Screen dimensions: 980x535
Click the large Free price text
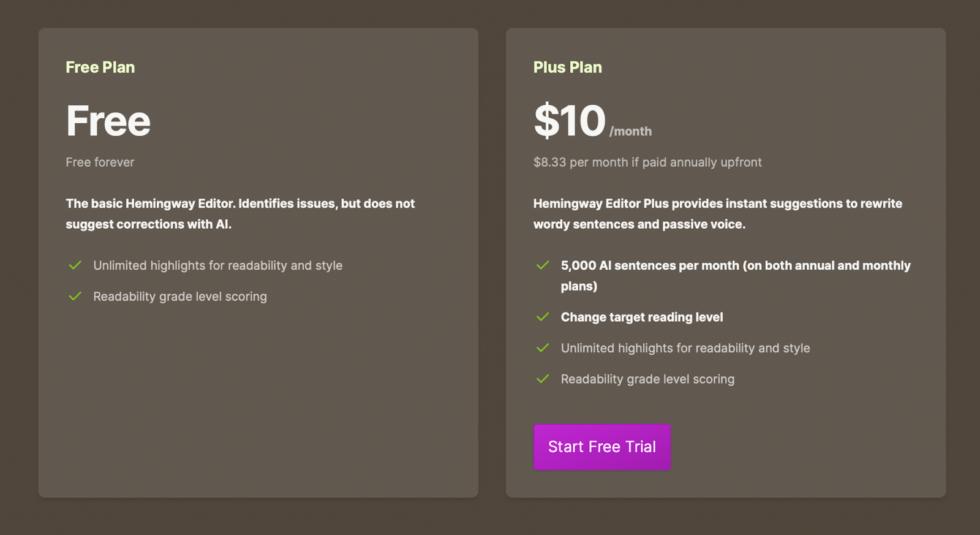coord(108,121)
